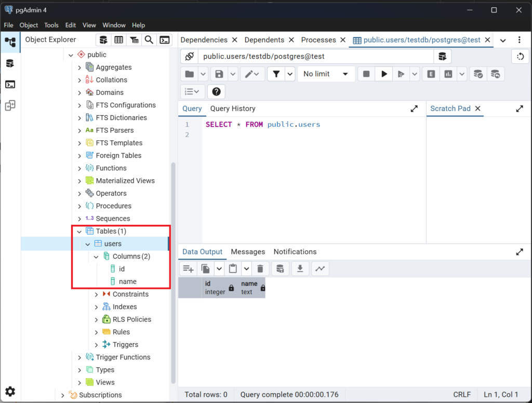Click the Save Data Changes icon
The height and width of the screenshot is (403, 532).
point(280,268)
